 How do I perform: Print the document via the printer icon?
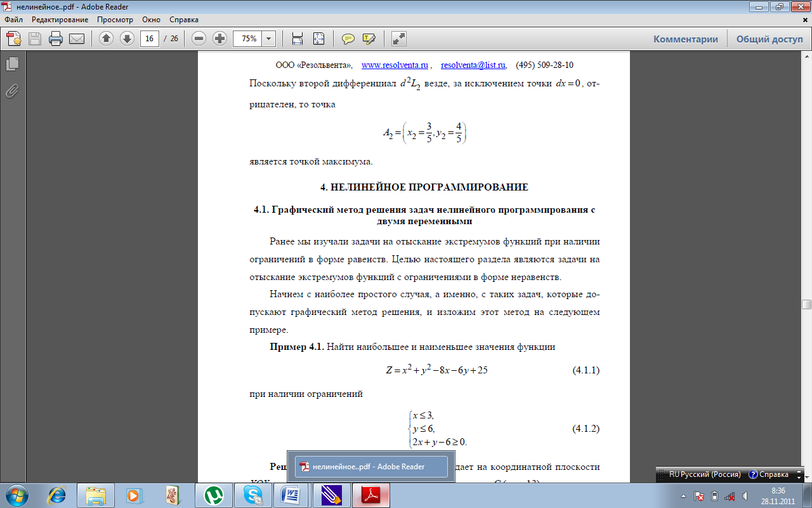(x=56, y=39)
